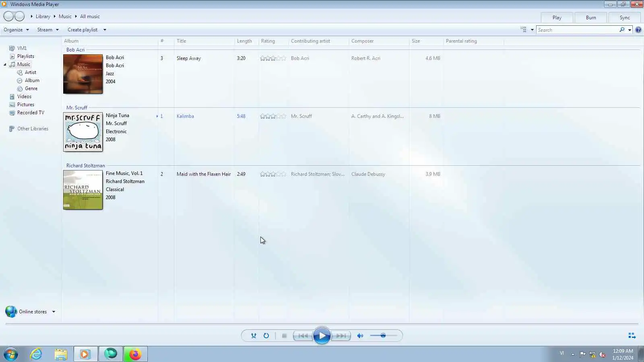Viewport: 644px width, 362px height.
Task: Switch to the Burn tab
Action: 591,17
